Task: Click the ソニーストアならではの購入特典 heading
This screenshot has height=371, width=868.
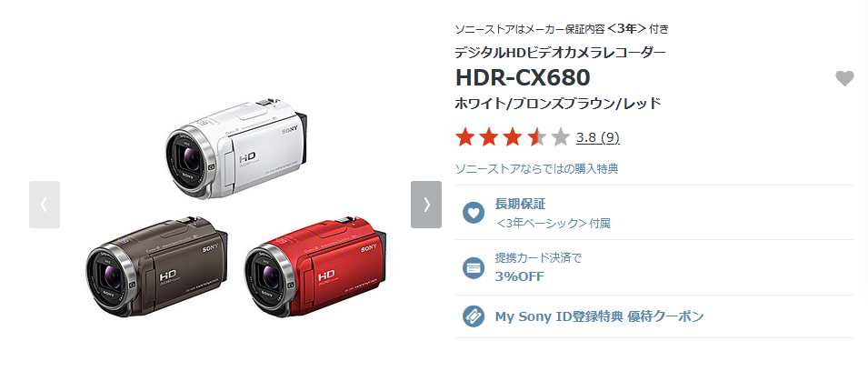Action: 536,169
